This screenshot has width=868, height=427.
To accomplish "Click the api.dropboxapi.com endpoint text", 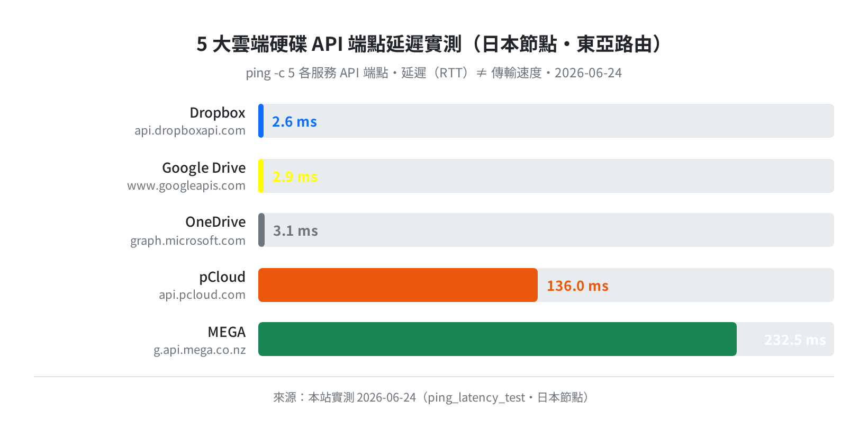I will tap(190, 130).
